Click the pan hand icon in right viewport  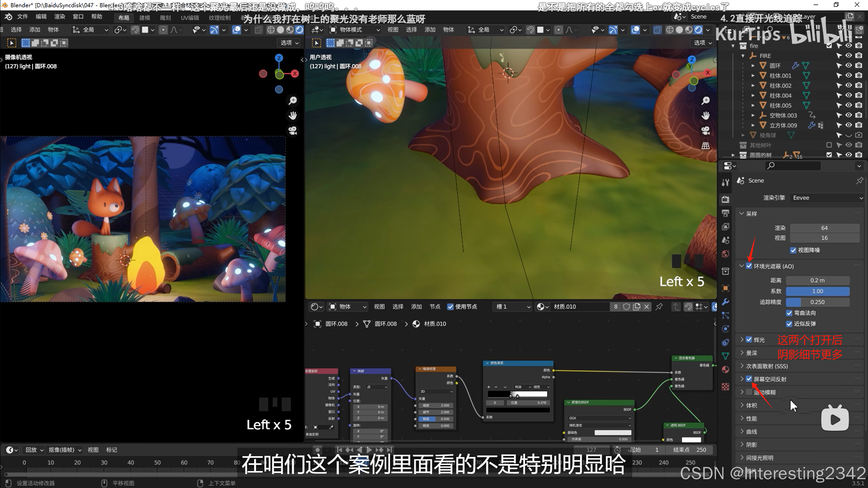(706, 116)
